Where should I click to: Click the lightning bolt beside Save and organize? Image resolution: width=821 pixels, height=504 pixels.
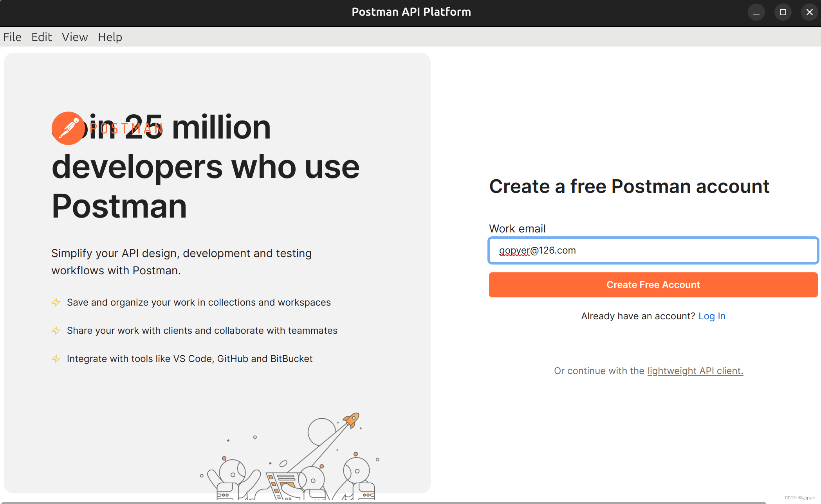tap(56, 302)
